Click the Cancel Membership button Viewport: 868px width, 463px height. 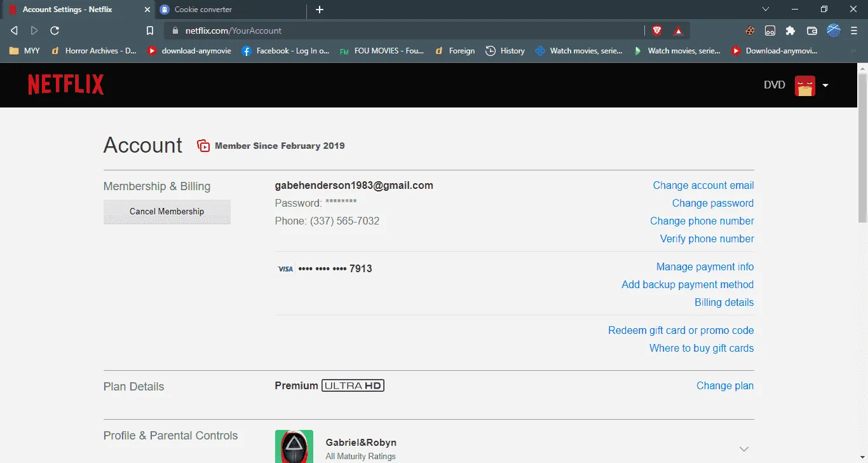167,212
